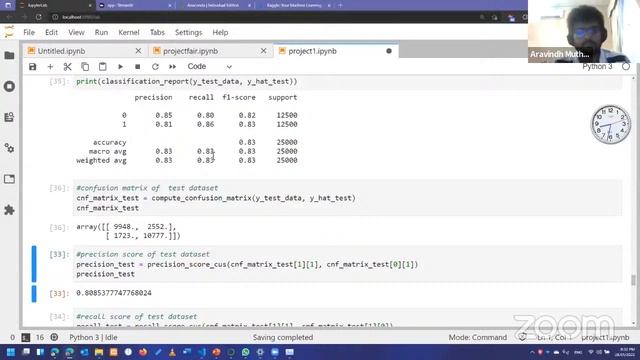Open the Settings menu
The width and height of the screenshot is (640, 360).
(x=189, y=32)
